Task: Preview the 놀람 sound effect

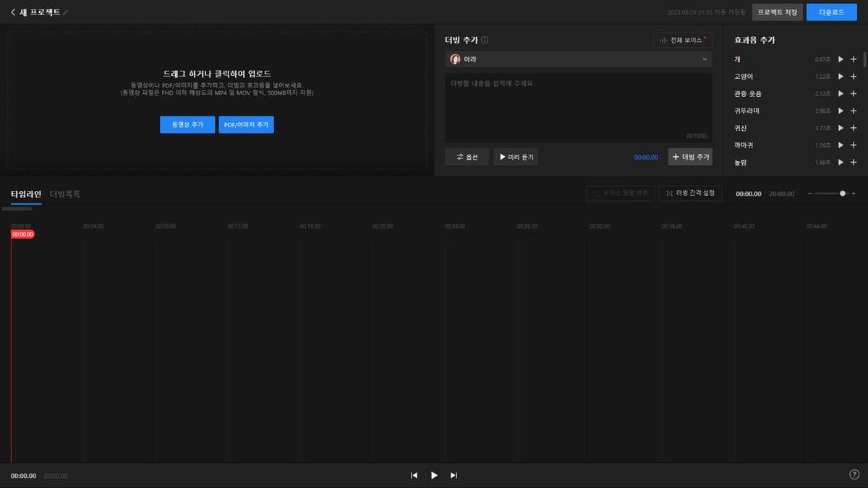Action: (841, 163)
